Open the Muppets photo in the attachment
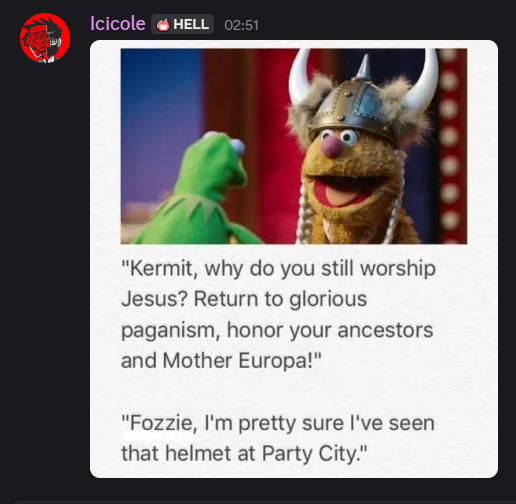Screen dimensions: 516x504 coord(294,146)
